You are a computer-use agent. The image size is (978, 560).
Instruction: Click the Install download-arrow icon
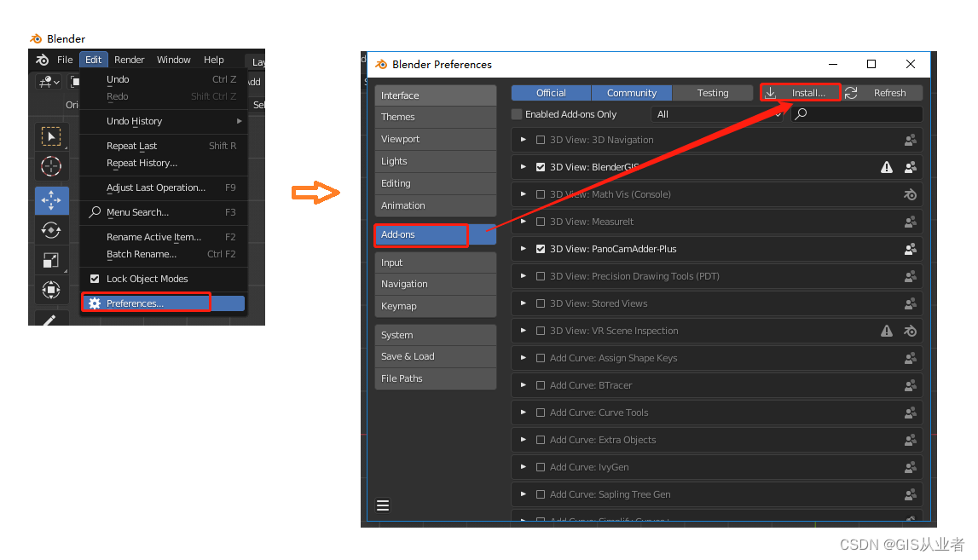point(771,93)
